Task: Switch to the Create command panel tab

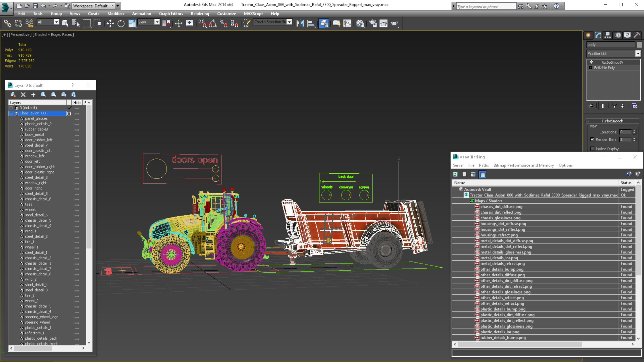Action: pyautogui.click(x=589, y=35)
